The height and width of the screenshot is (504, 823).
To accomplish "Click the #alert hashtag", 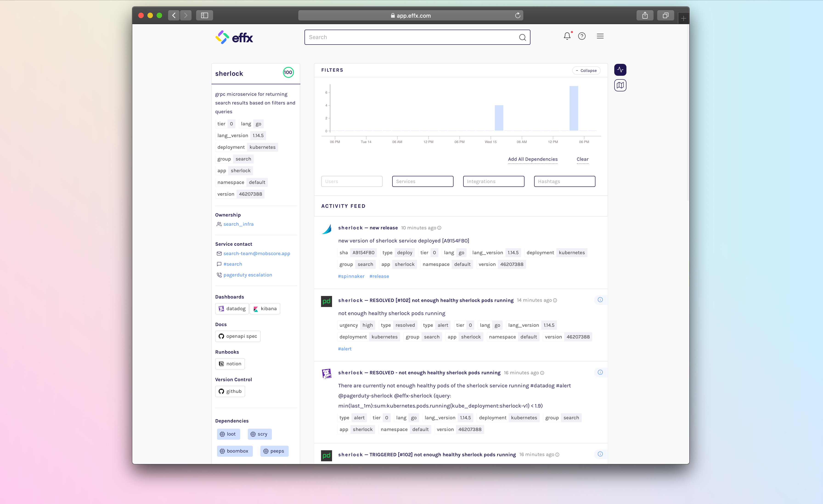I will pyautogui.click(x=345, y=349).
